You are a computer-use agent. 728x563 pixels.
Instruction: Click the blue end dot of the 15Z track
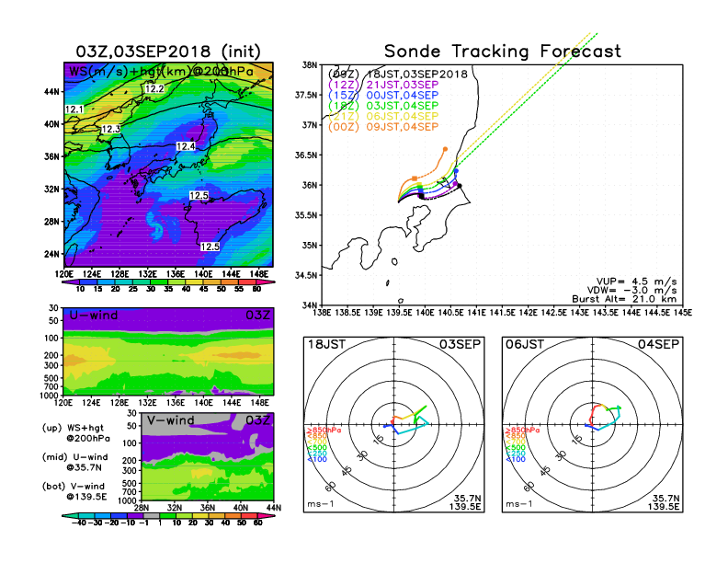click(456, 171)
